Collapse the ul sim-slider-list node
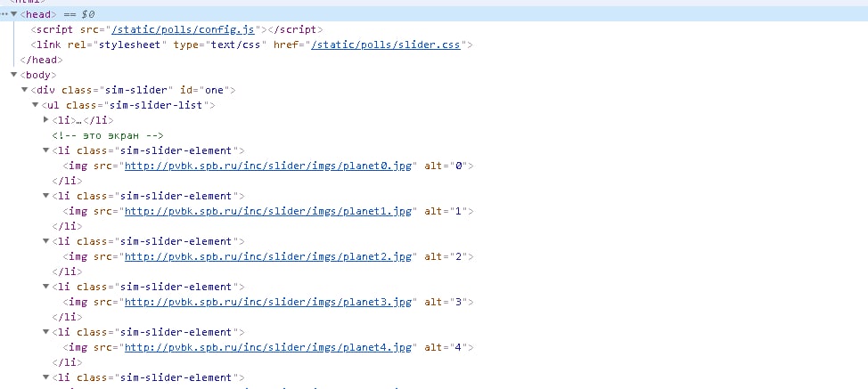The image size is (868, 389). pos(36,104)
